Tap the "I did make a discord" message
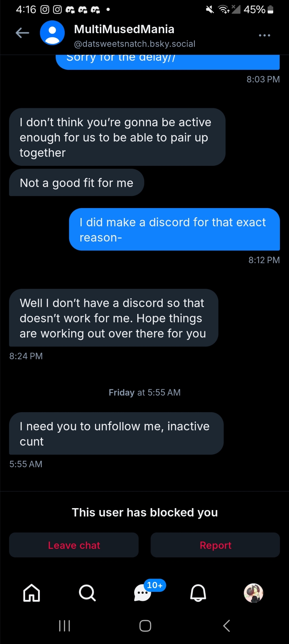 pos(174,229)
